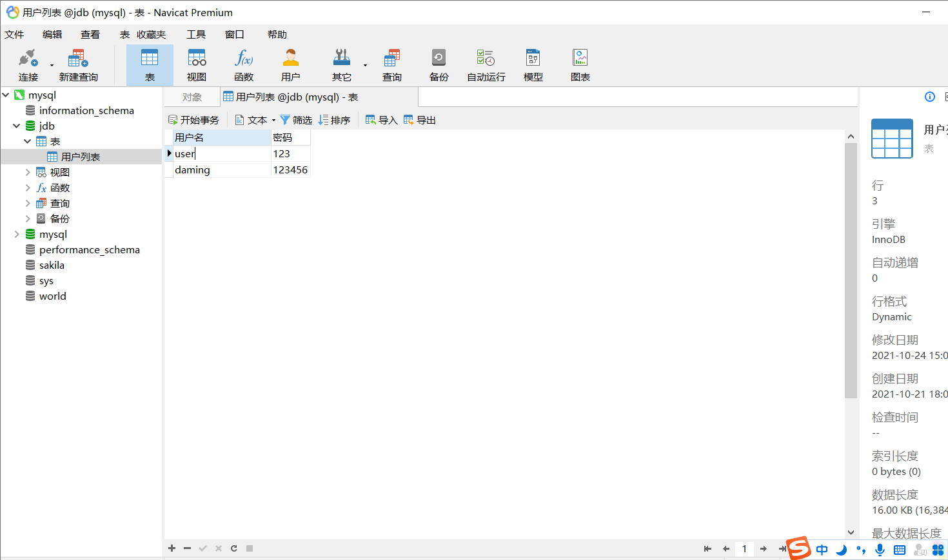Click the delete record minus icon

(x=187, y=548)
